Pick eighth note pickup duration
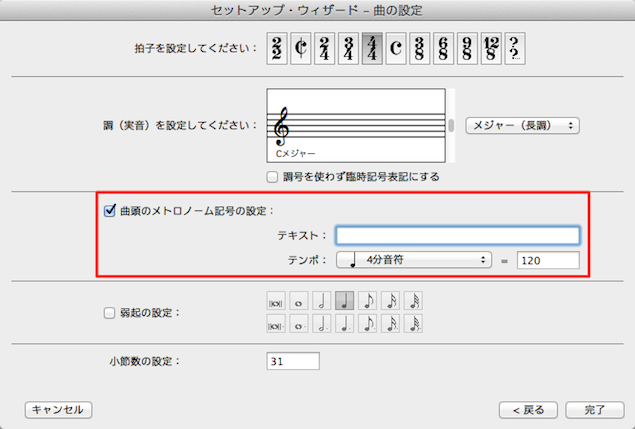The height and width of the screenshot is (429, 635). tap(367, 301)
